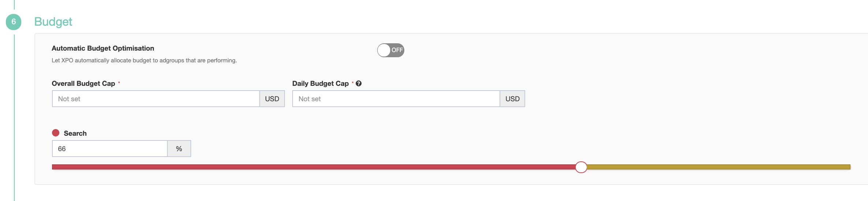Enable Automatic Budget Optimisation switch
The height and width of the screenshot is (201, 868).
[390, 50]
